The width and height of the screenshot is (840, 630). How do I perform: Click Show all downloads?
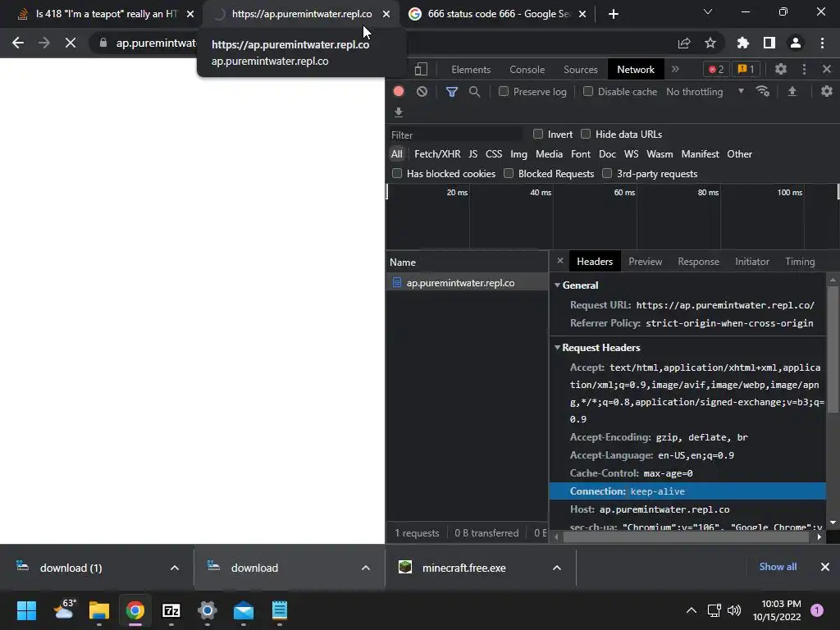(778, 567)
